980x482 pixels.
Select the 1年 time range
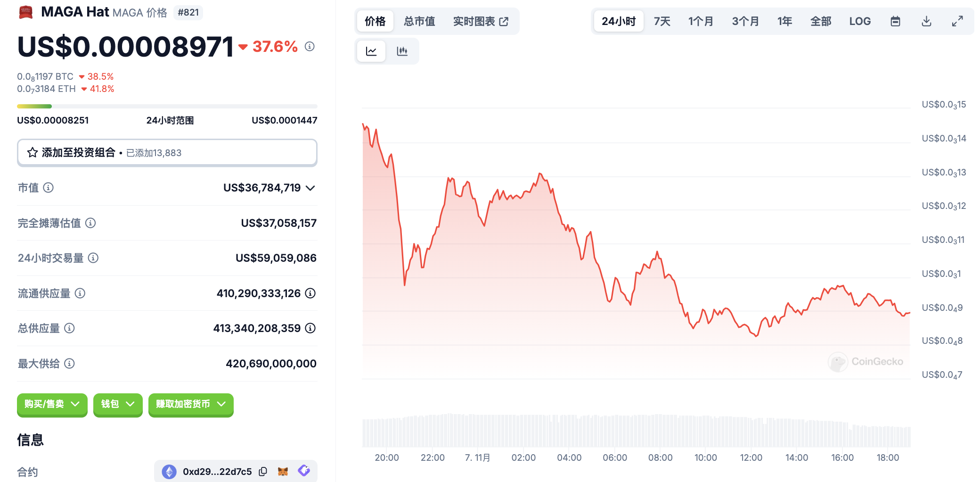[784, 21]
